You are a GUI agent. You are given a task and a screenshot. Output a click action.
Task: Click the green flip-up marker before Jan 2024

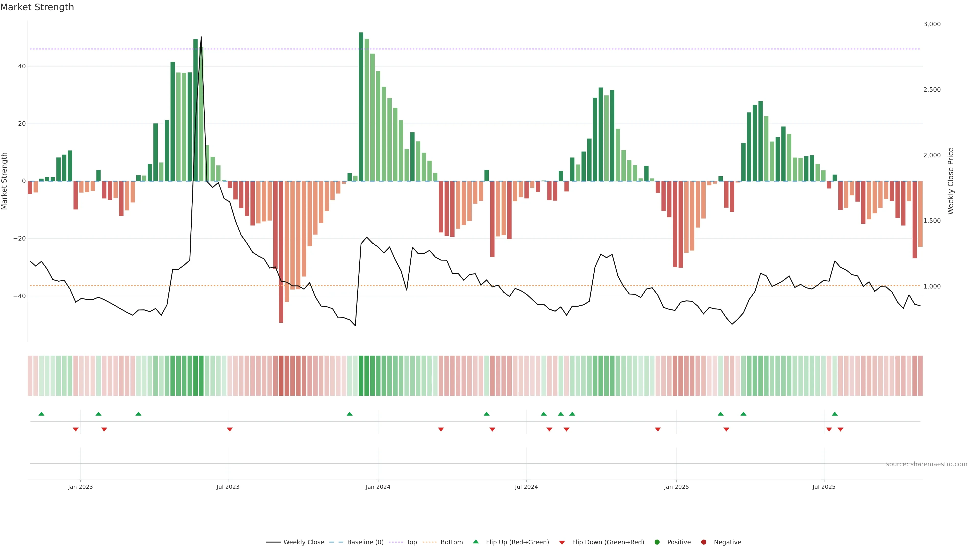350,414
